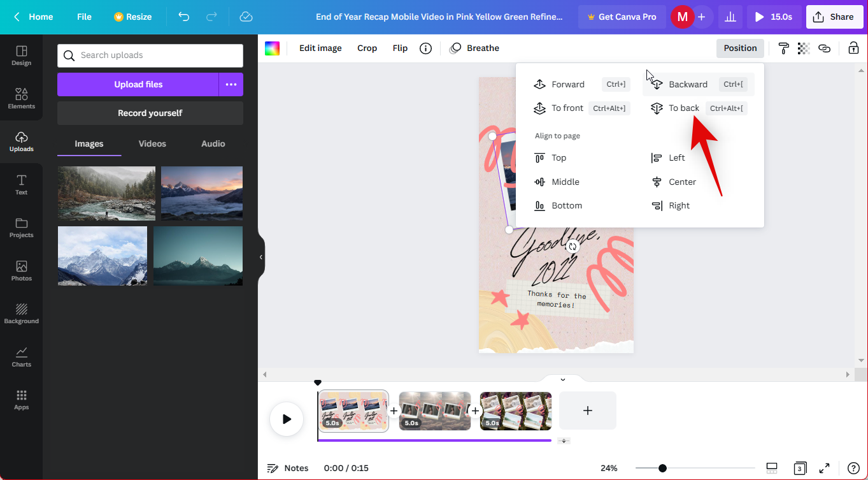Enter fullscreen presentation mode icon
The image size is (868, 480).
tap(824, 468)
